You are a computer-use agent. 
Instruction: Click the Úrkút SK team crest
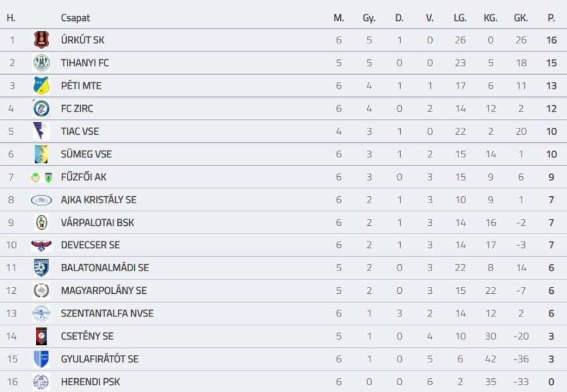(42, 40)
